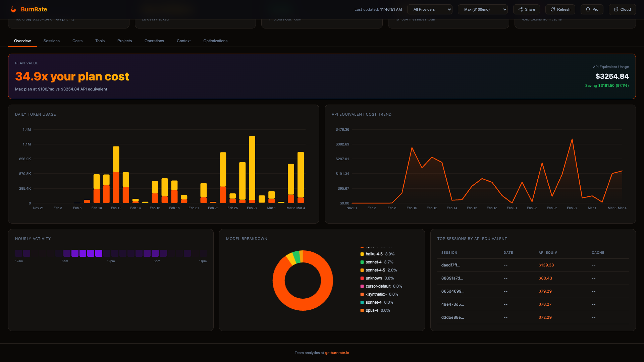Open the 88891a7d session entry
This screenshot has height=362, width=644.
coord(452,278)
